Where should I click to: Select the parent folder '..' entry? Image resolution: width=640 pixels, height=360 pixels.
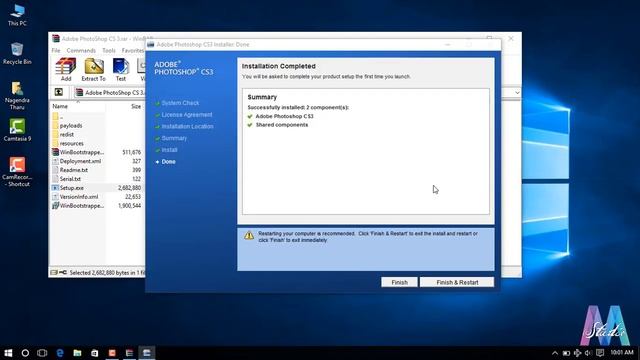pos(61,117)
